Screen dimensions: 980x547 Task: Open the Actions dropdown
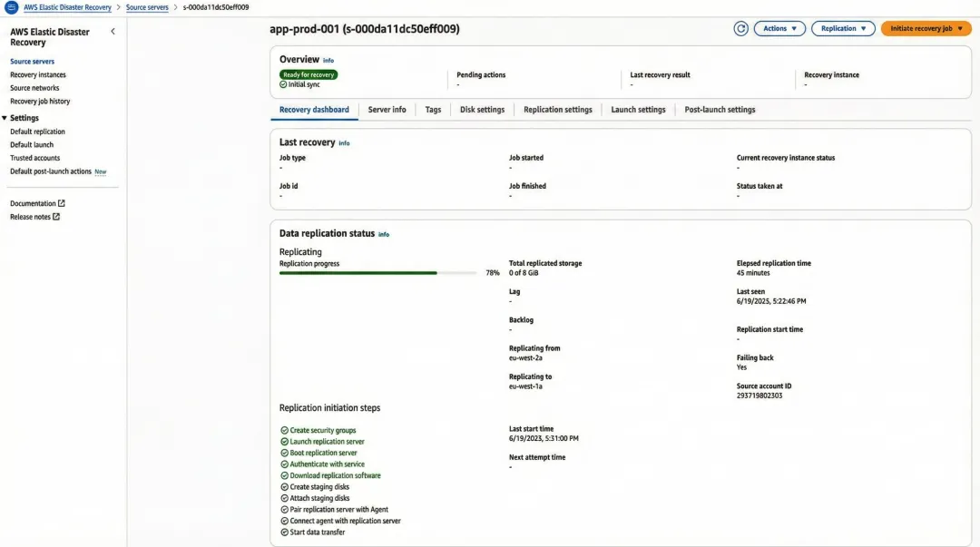(779, 28)
